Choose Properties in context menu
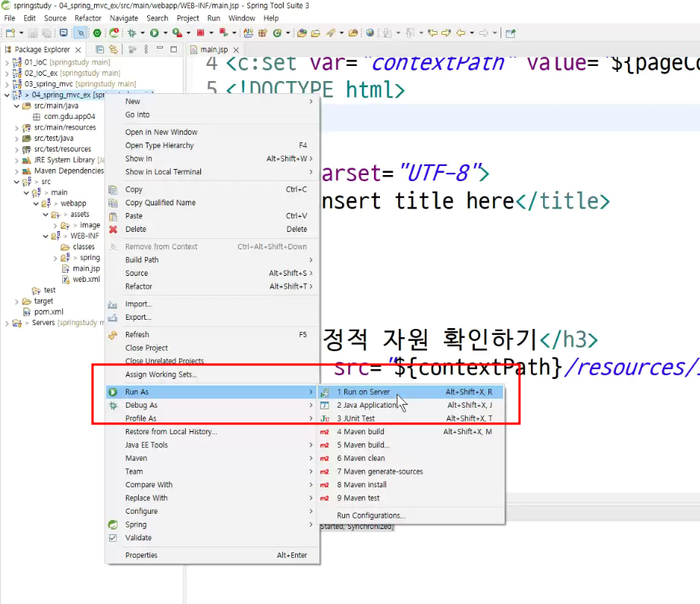 212,555
